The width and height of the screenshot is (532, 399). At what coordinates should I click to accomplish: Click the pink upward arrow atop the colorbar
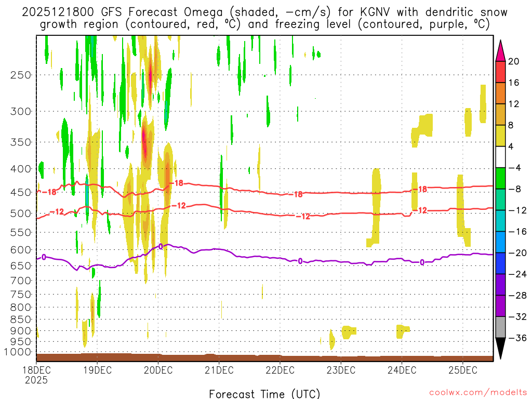(x=500, y=51)
